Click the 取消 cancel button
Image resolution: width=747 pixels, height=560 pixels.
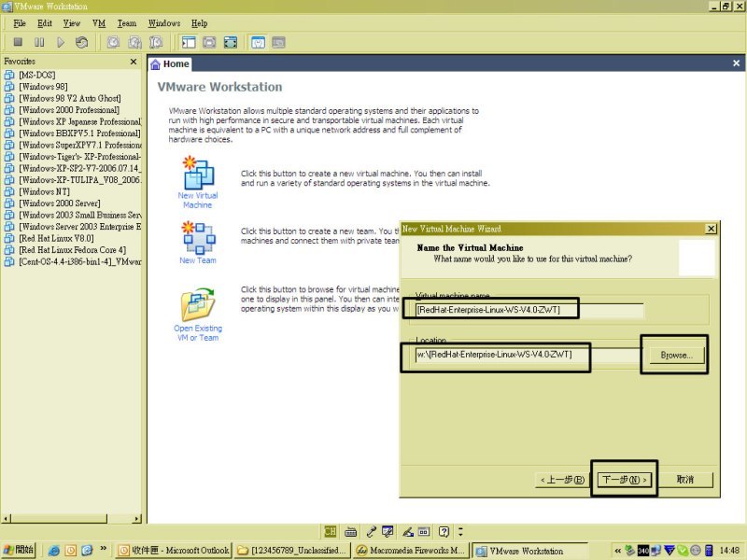pos(684,480)
